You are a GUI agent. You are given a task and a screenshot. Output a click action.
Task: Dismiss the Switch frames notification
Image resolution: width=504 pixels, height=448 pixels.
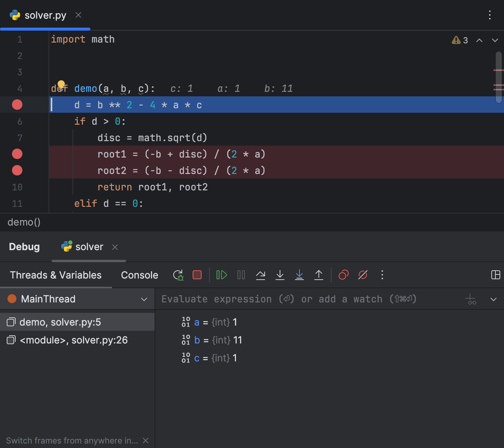pyautogui.click(x=146, y=441)
